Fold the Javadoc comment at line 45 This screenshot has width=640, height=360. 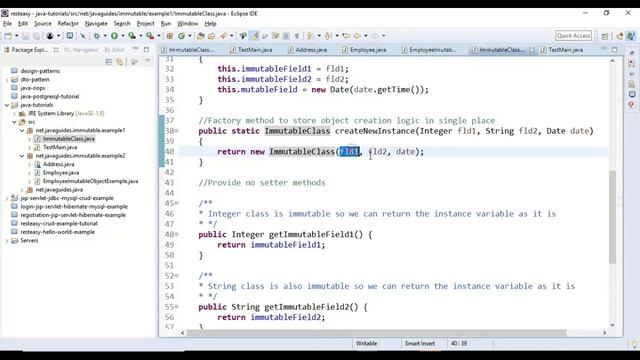(177, 203)
